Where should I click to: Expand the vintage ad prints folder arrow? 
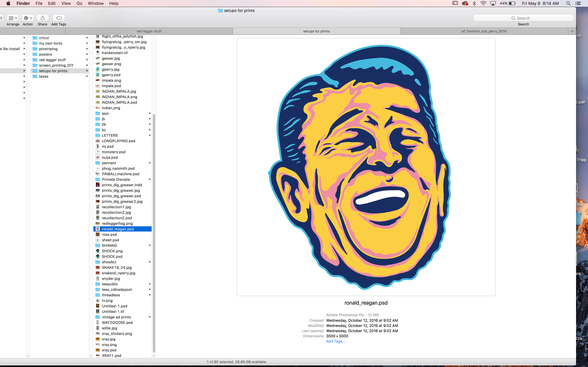(x=150, y=317)
